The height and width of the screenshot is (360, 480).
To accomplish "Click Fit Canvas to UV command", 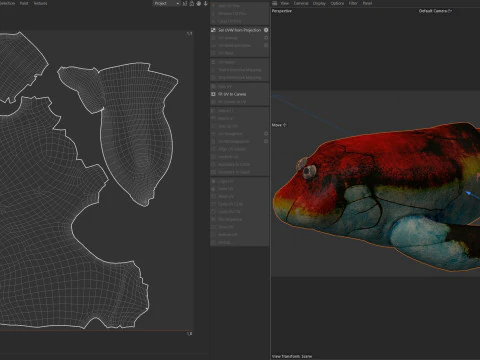I will [229, 102].
